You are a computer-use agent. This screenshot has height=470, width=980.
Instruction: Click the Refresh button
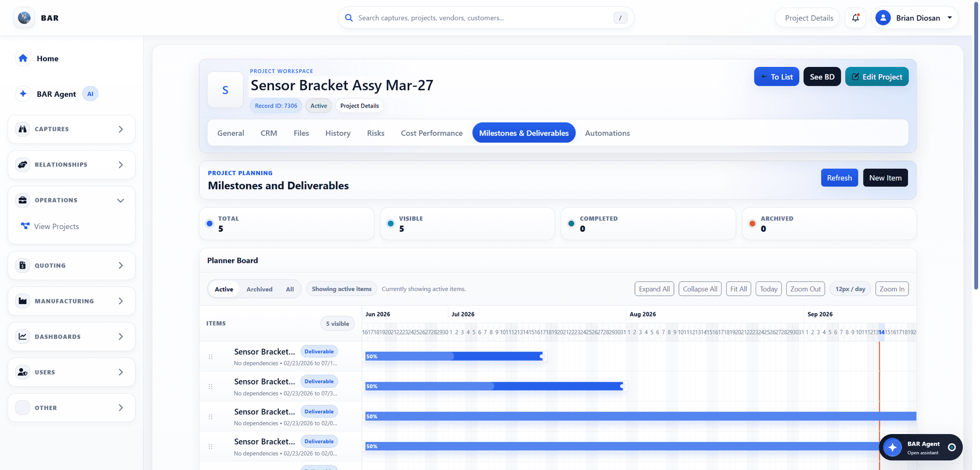839,178
